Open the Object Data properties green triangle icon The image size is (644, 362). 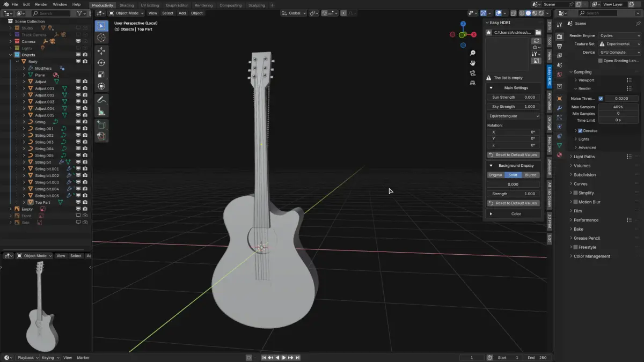pyautogui.click(x=559, y=145)
